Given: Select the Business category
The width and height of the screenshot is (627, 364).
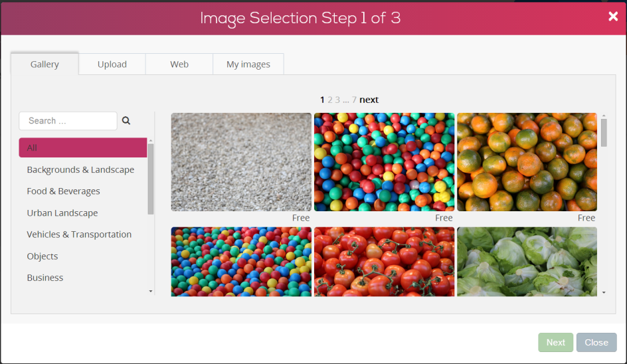Looking at the screenshot, I should [x=45, y=278].
